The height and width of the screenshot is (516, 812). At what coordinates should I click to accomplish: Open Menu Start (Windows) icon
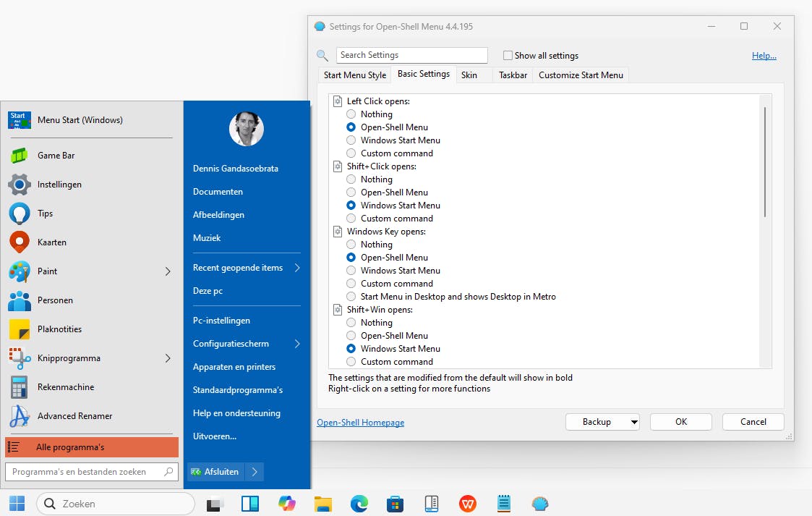(19, 119)
